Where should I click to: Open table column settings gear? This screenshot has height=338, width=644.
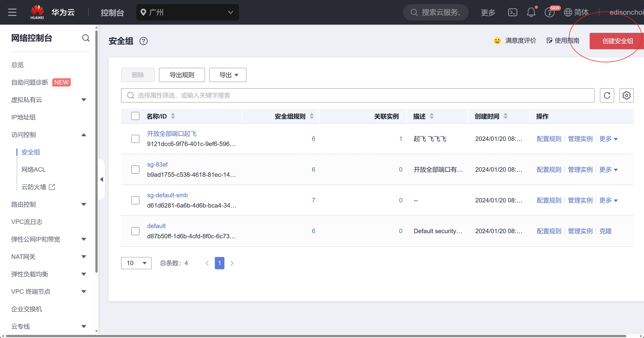click(626, 95)
